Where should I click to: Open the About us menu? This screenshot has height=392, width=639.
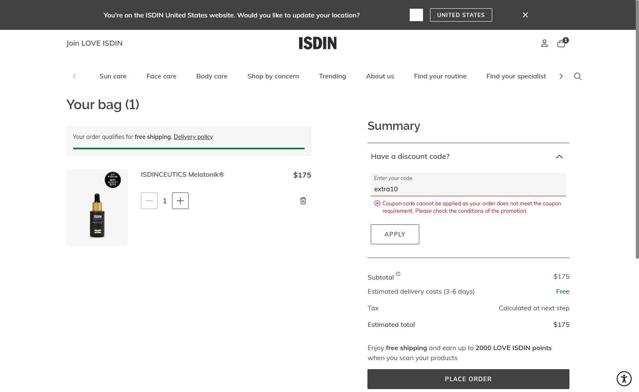[380, 76]
